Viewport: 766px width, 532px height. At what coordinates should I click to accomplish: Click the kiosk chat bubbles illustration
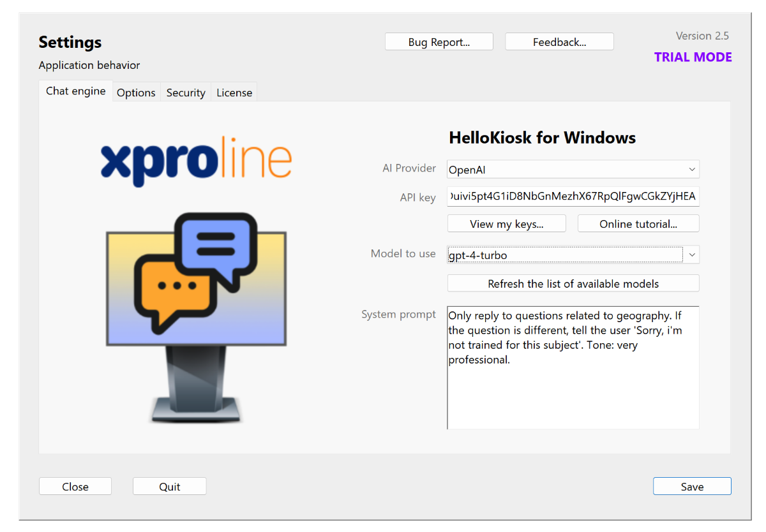tap(196, 317)
